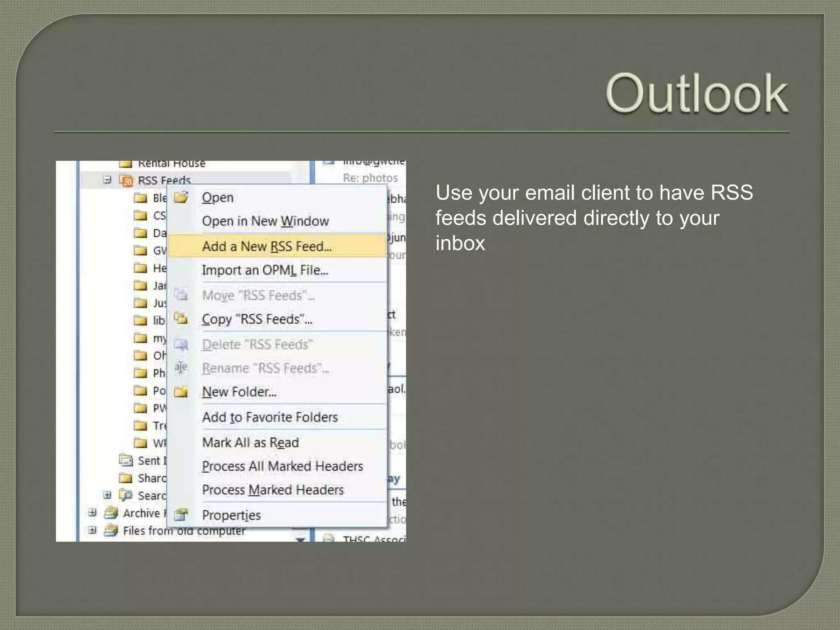
Task: Click the Search Folders magnifier icon
Action: pyautogui.click(x=126, y=495)
